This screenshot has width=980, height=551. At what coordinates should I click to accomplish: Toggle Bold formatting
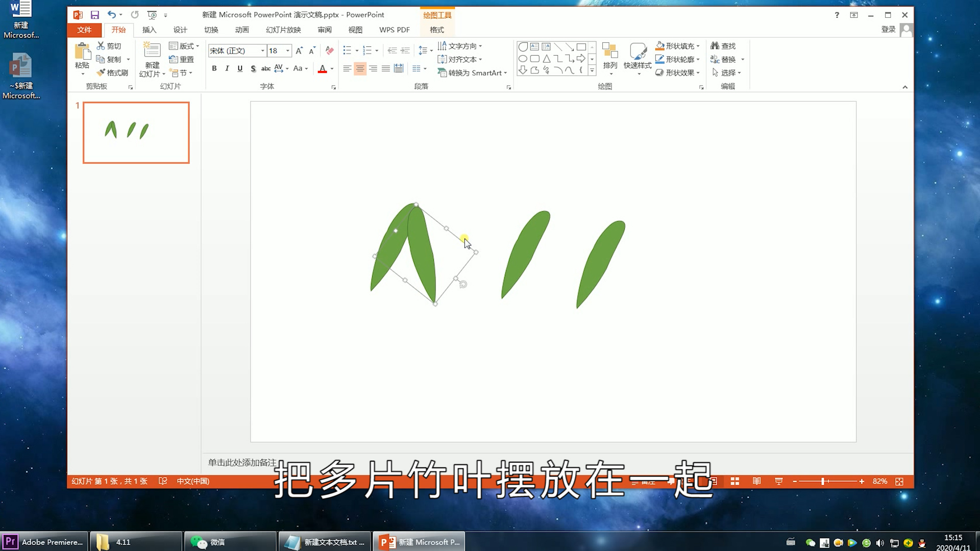[x=214, y=68]
